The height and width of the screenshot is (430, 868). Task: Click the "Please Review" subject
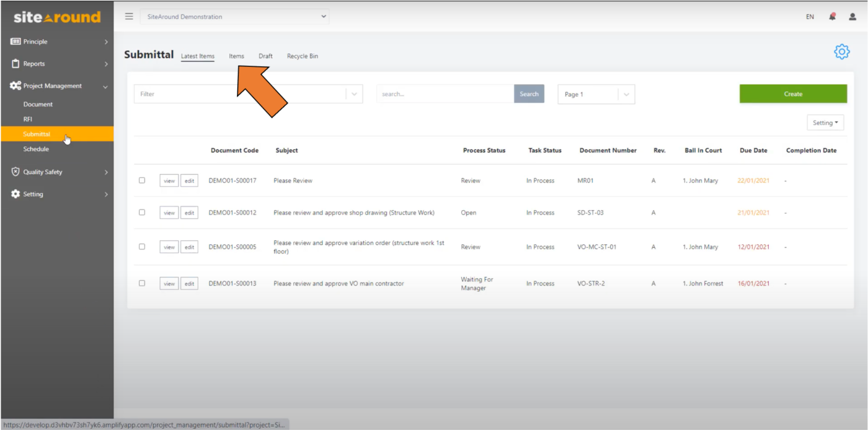293,181
